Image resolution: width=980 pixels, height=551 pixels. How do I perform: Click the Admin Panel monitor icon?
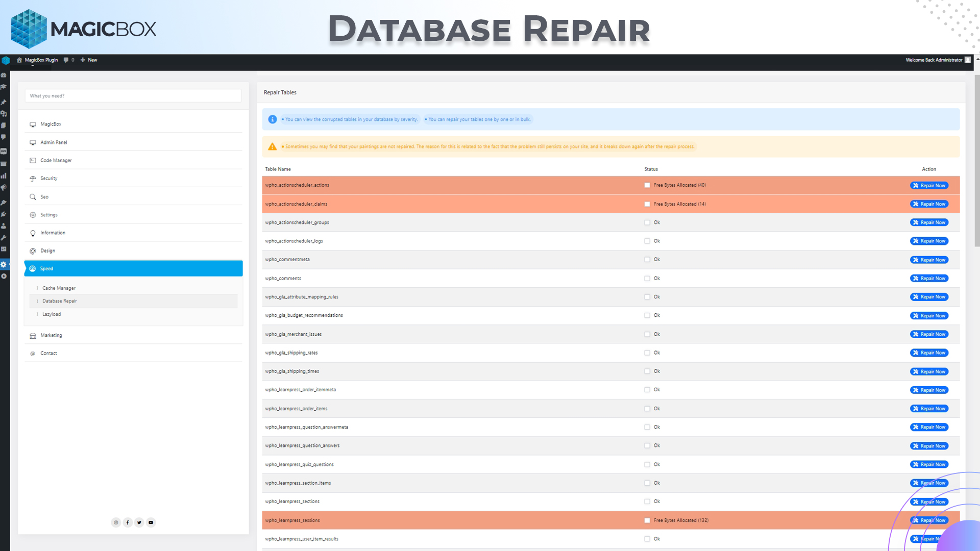pyautogui.click(x=33, y=143)
